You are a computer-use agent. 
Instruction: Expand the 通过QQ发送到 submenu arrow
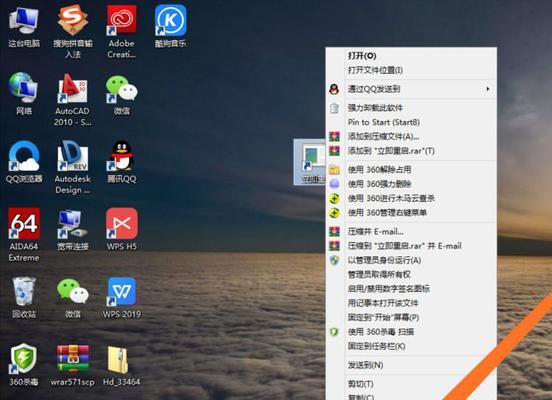click(x=488, y=89)
